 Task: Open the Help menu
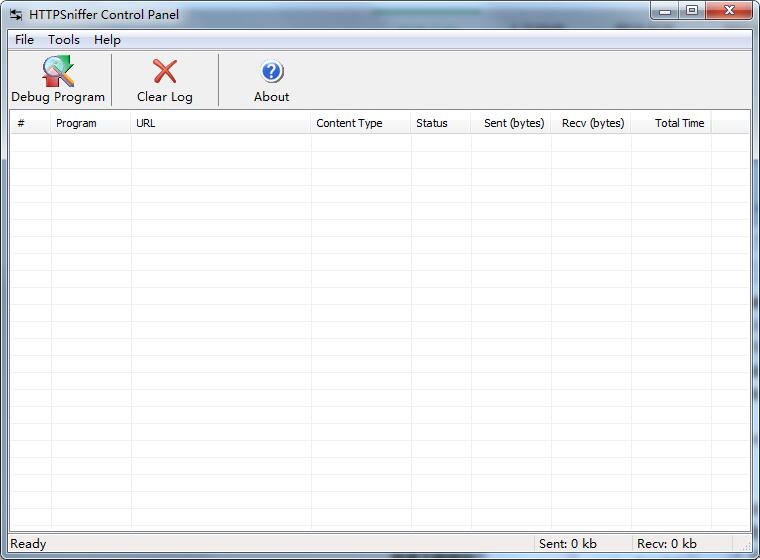(x=107, y=40)
